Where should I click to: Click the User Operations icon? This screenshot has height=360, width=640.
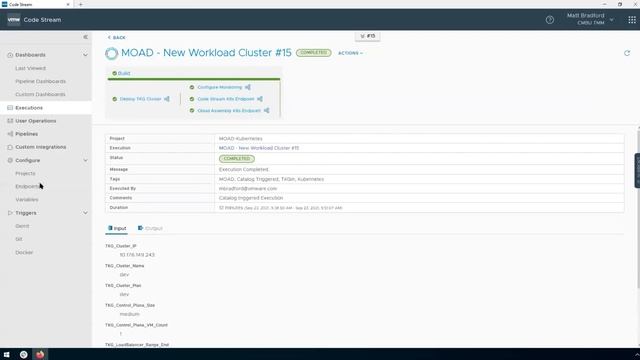pos(10,121)
